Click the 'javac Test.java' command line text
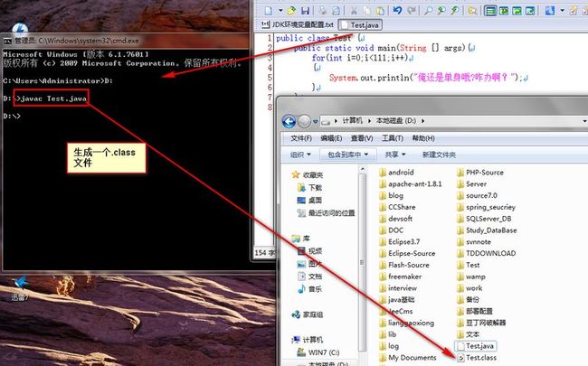588x366 pixels. point(53,99)
